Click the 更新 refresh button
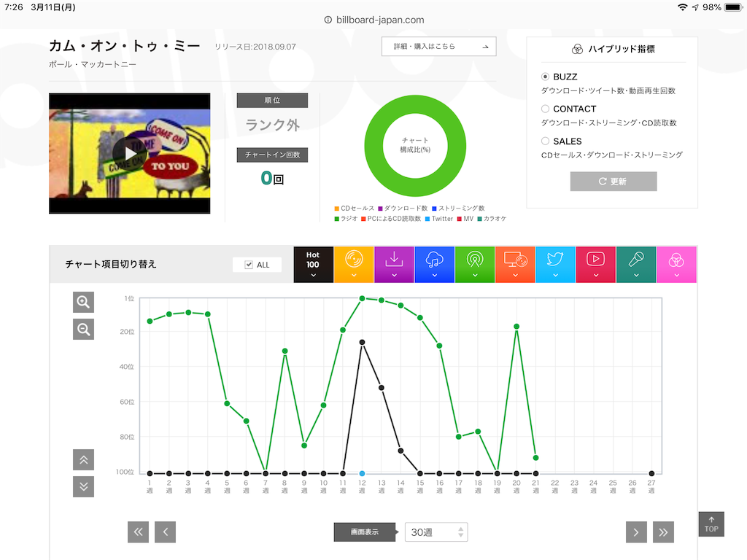The image size is (747, 560). [613, 182]
